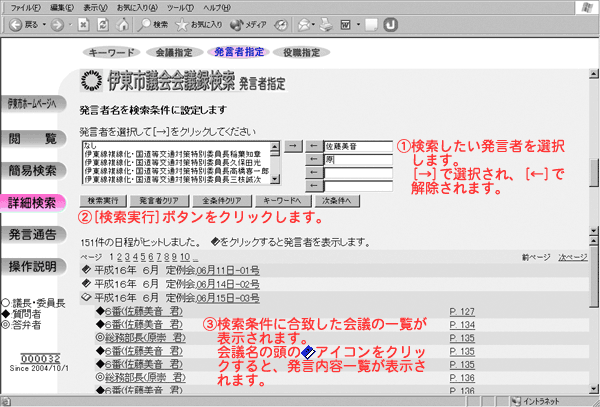Collapse the 06月15日-03号 meeting entry
The height and width of the screenshot is (407, 600).
click(85, 298)
